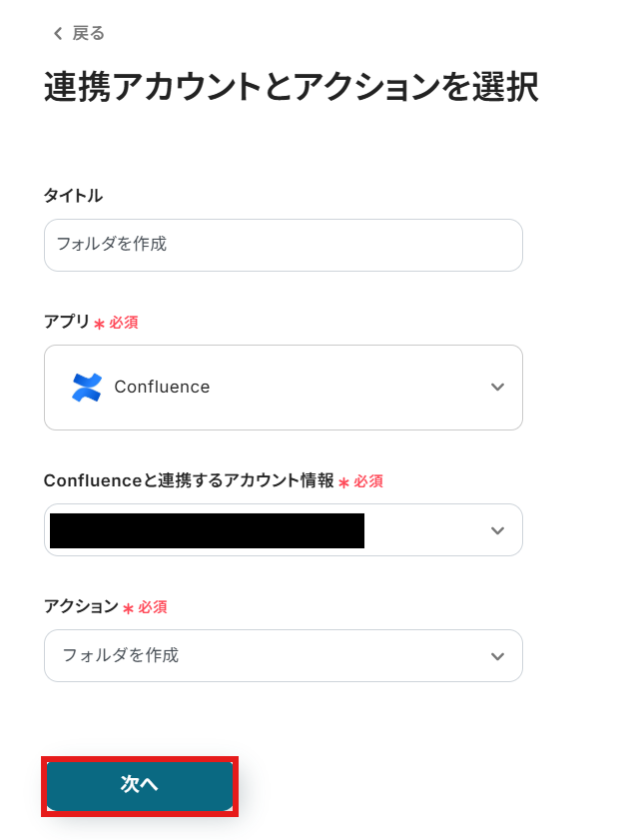Click the chevron of the アクション selector
This screenshot has height=840, width=629.
(497, 656)
